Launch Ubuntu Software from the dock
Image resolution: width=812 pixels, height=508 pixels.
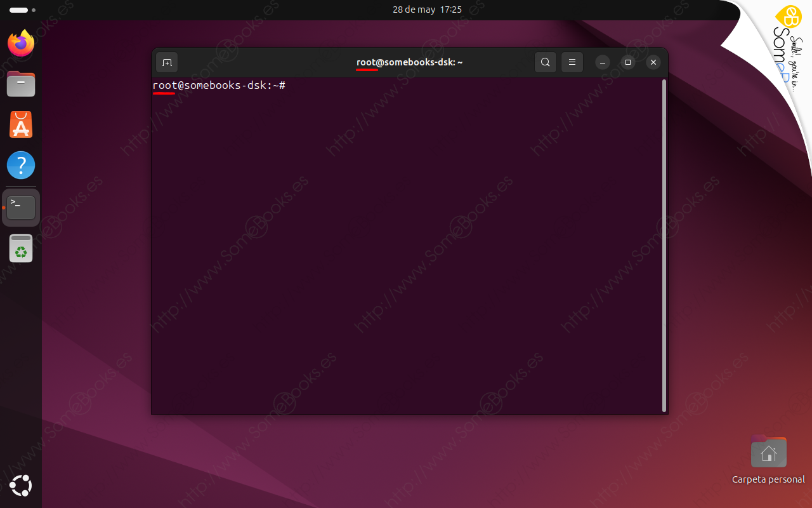pos(20,124)
